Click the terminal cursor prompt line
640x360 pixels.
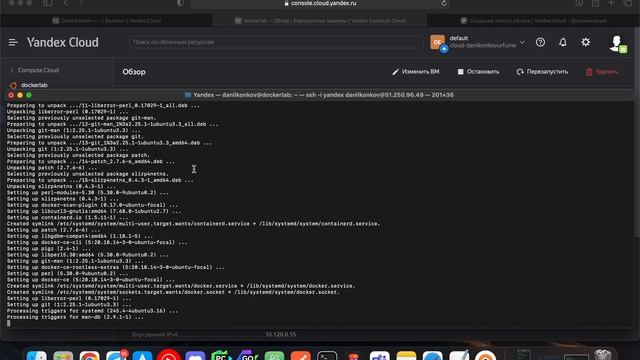coord(9,323)
